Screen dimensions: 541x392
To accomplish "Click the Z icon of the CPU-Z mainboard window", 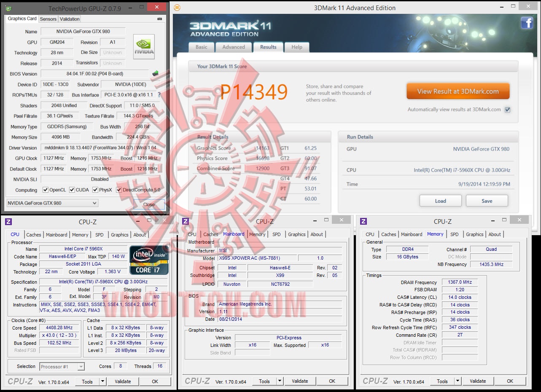I will click(x=186, y=221).
